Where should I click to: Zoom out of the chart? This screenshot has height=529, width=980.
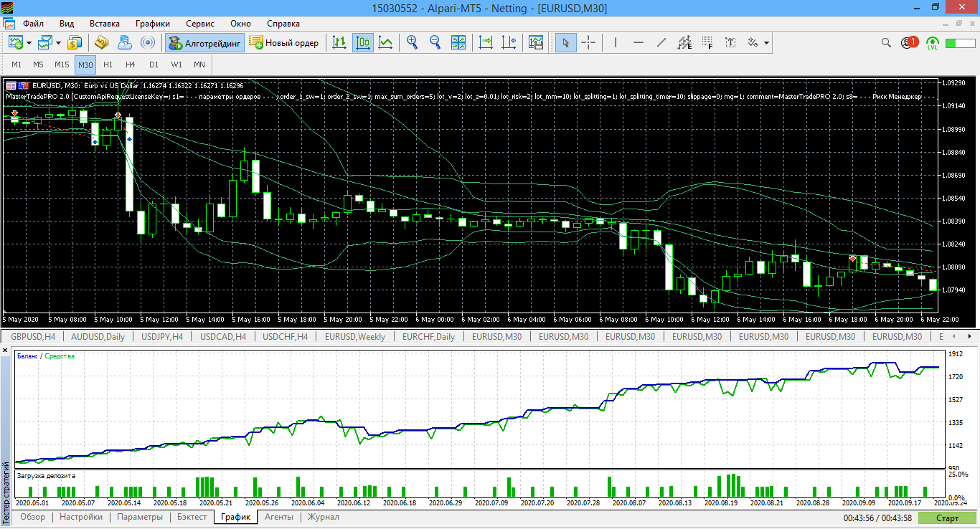point(435,43)
